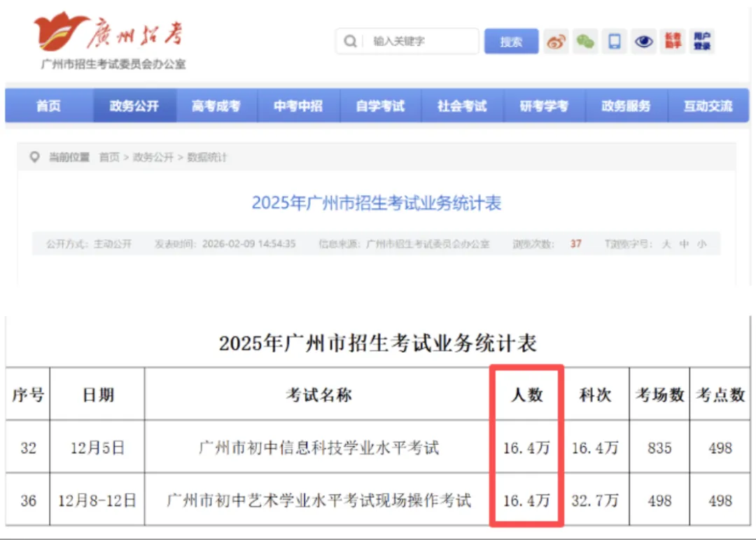Open the WeChat icon in the header
This screenshot has width=756, height=540.
[586, 41]
